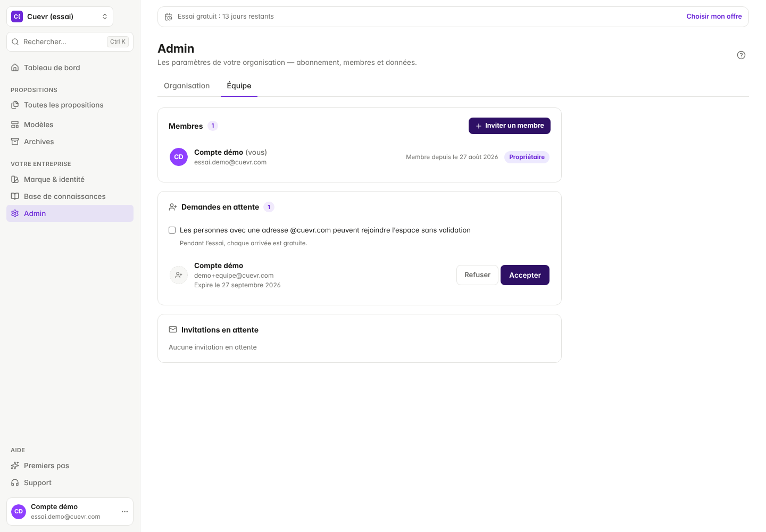The height and width of the screenshot is (532, 766).
Task: Click the Invitations en attente envelope icon
Action: (173, 330)
